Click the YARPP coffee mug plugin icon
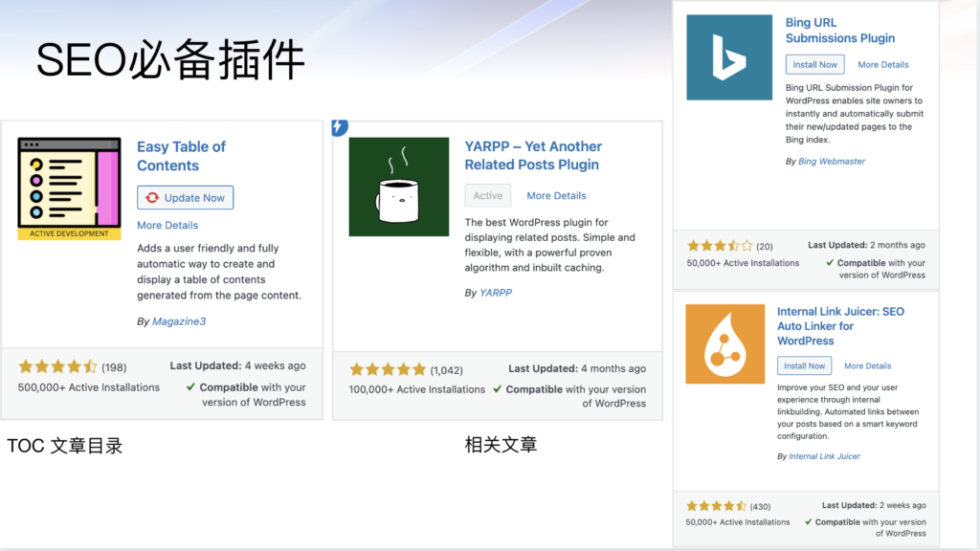Image resolution: width=980 pixels, height=551 pixels. click(x=398, y=187)
